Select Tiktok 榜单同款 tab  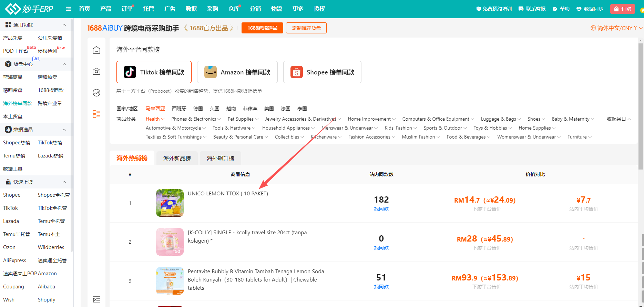(x=154, y=72)
